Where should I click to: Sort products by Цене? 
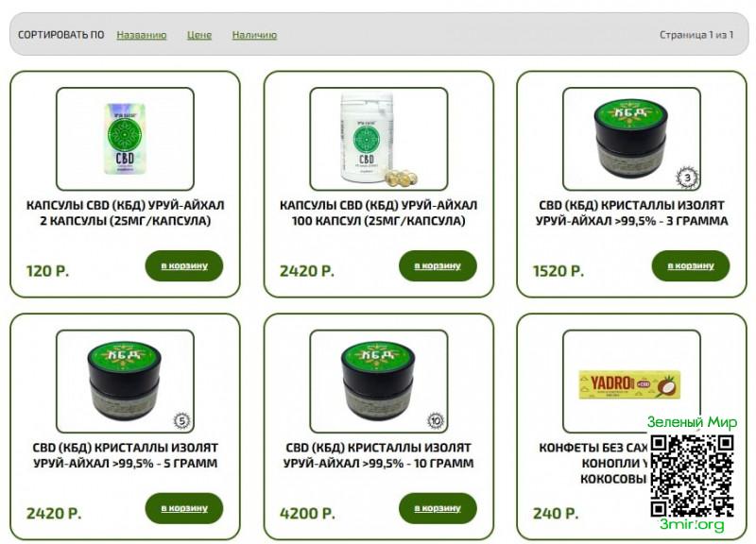click(x=199, y=35)
